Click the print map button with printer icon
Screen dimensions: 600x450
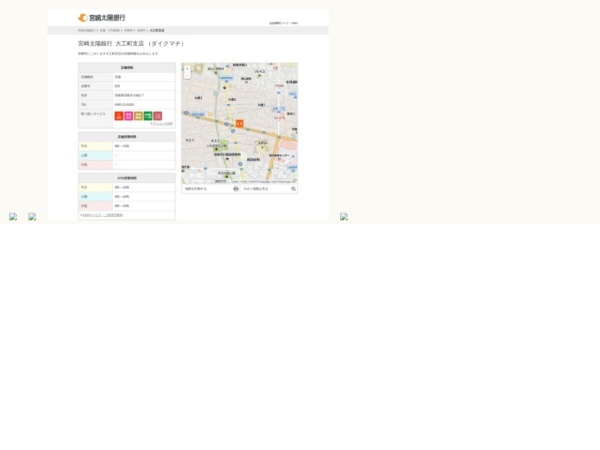(x=210, y=189)
